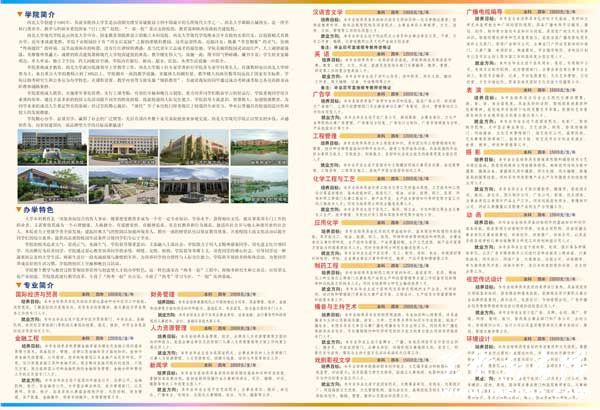600x410 pixels.
Task: Select the 播音与主持艺术 heading
Action: (336, 306)
